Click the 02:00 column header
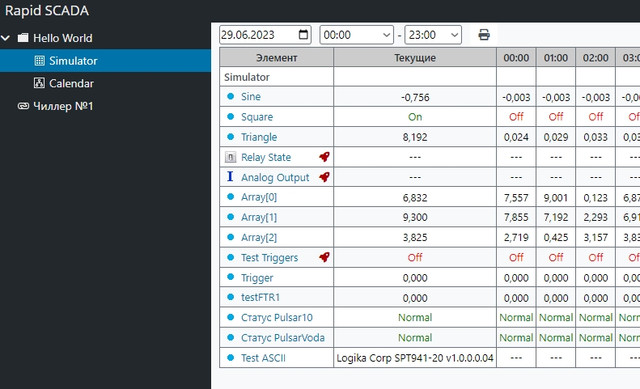 click(x=596, y=58)
